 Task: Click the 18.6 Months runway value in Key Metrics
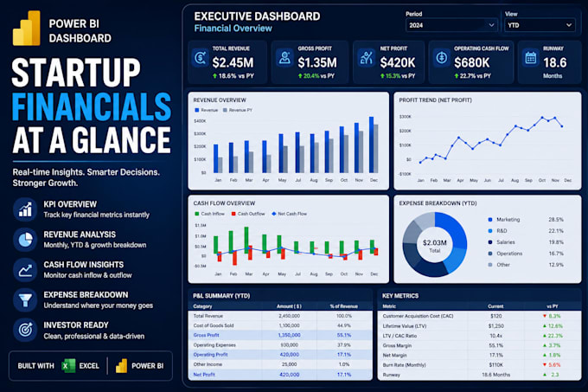tap(495, 375)
